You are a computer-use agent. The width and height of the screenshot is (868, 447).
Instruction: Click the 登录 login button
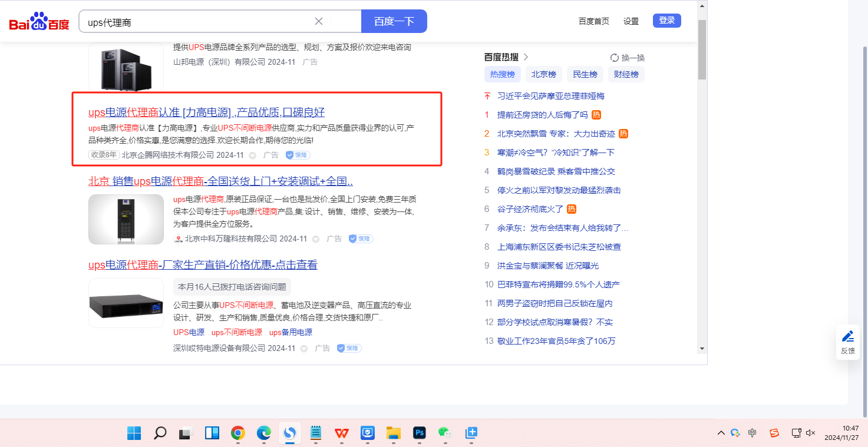666,21
